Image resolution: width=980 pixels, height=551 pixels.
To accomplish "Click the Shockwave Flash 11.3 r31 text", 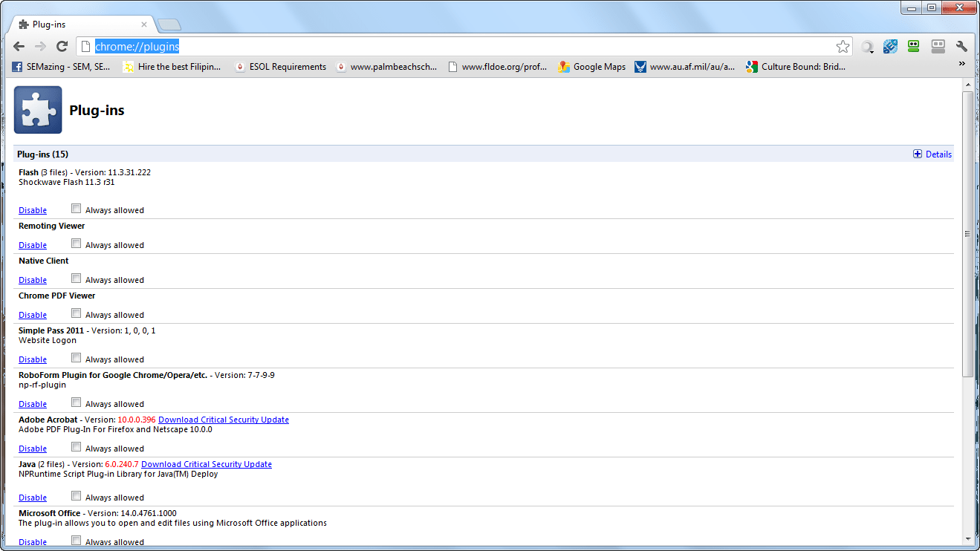I will pos(67,182).
